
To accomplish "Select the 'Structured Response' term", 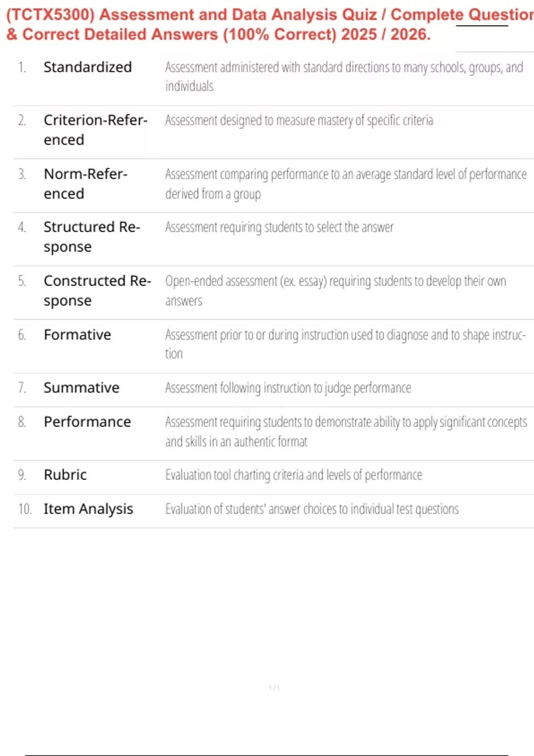I will (x=92, y=237).
